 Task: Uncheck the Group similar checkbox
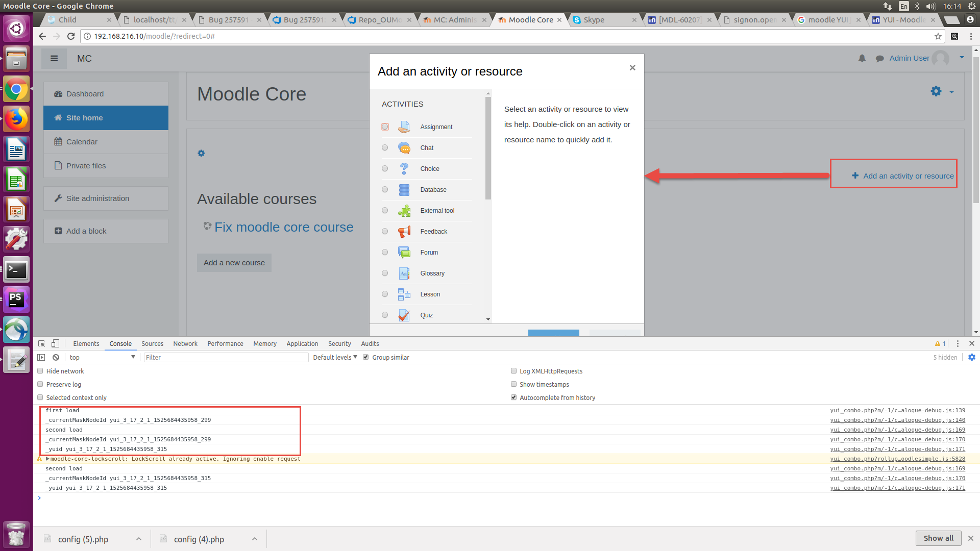(x=365, y=357)
